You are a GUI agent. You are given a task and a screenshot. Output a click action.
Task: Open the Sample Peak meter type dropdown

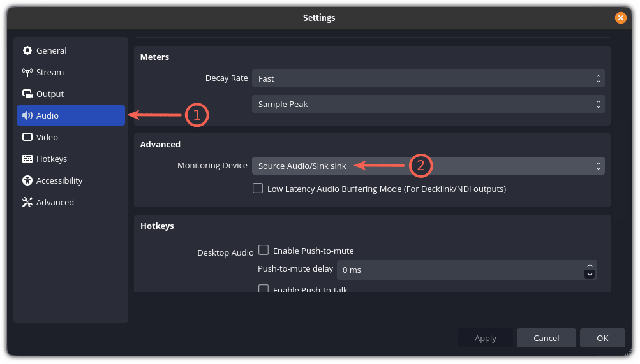click(x=428, y=104)
